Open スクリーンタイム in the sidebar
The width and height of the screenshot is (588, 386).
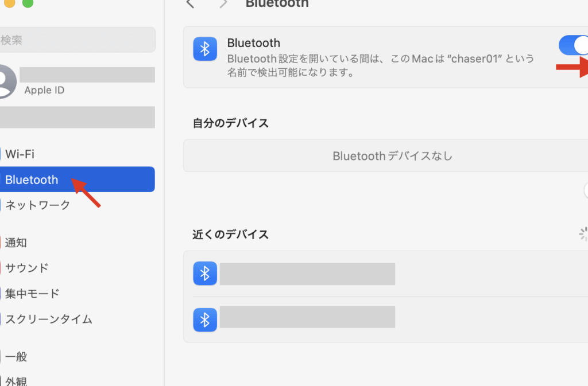(78, 319)
